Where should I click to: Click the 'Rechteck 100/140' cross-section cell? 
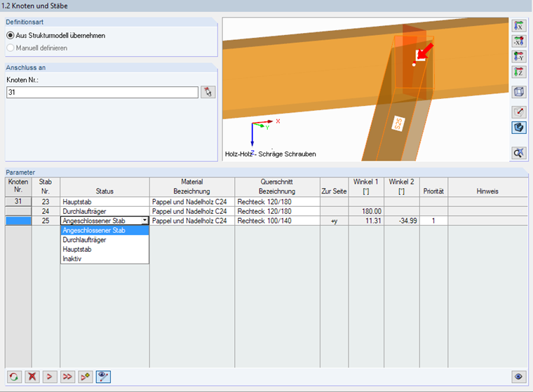(x=277, y=221)
